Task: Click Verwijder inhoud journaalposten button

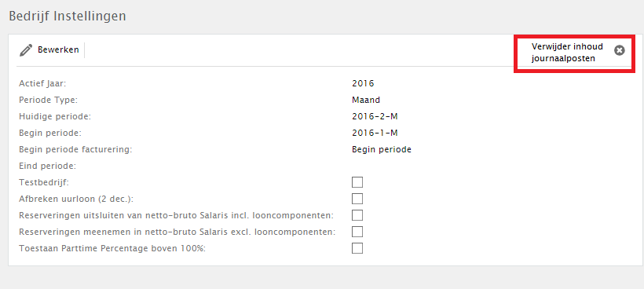Action: click(574, 53)
